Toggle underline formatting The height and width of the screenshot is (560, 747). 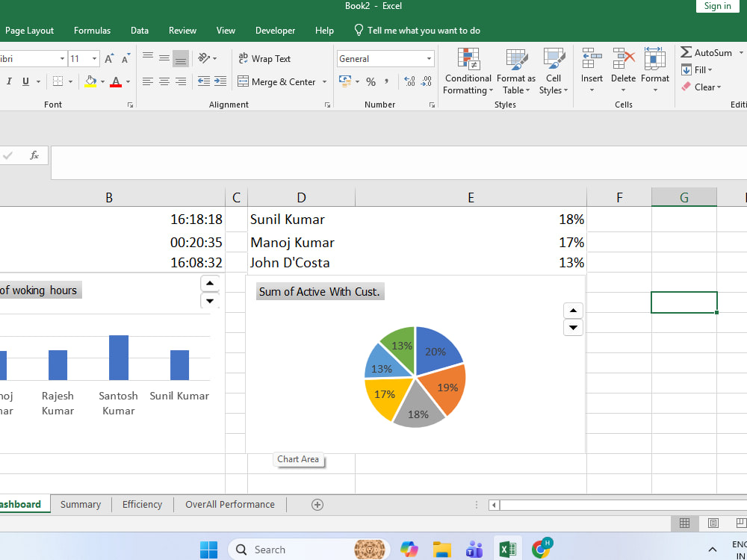(25, 81)
